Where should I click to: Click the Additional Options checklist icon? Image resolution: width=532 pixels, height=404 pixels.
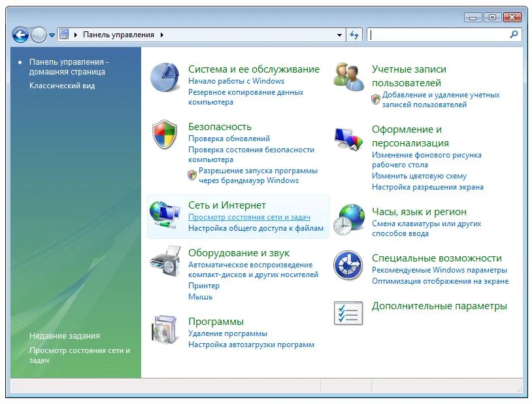(348, 313)
